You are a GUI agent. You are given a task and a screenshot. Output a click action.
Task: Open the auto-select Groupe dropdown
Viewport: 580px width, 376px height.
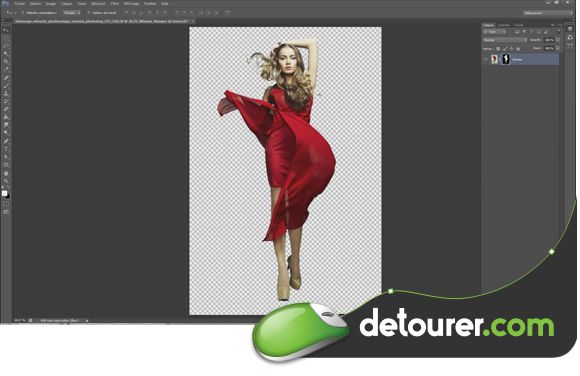click(x=72, y=13)
